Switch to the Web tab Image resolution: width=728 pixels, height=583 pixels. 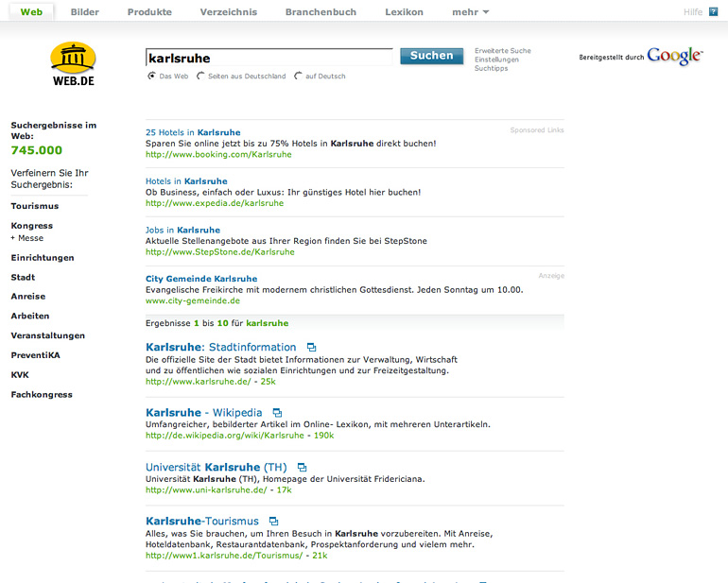(31, 12)
